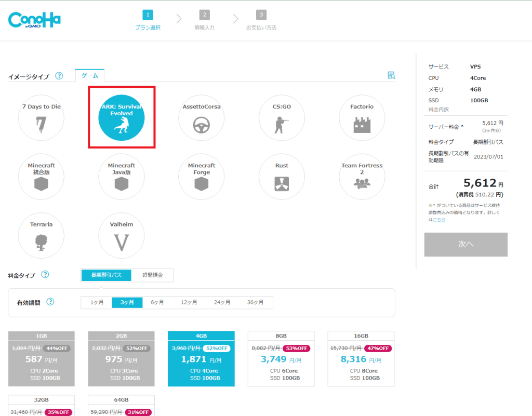Select the 7 Days to Die game image

click(41, 118)
